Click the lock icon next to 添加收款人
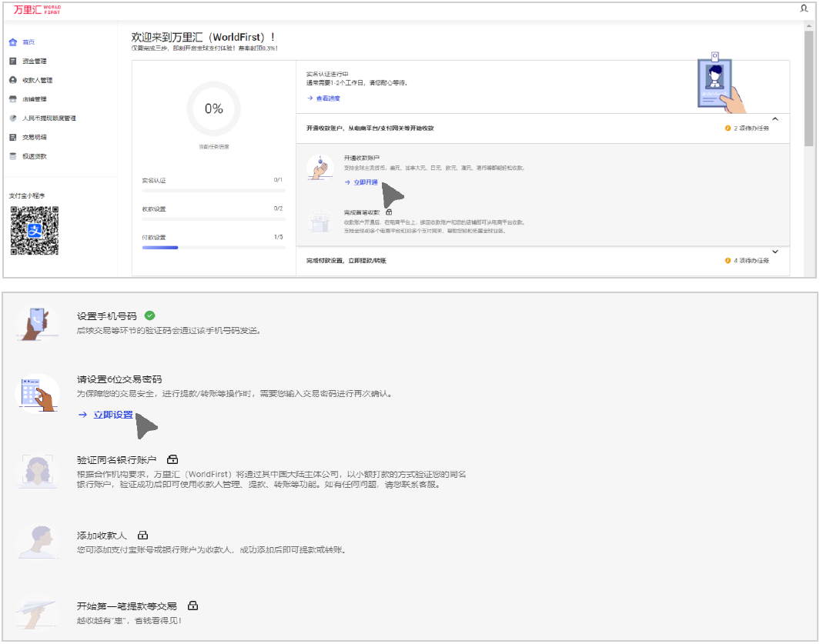 (x=142, y=536)
